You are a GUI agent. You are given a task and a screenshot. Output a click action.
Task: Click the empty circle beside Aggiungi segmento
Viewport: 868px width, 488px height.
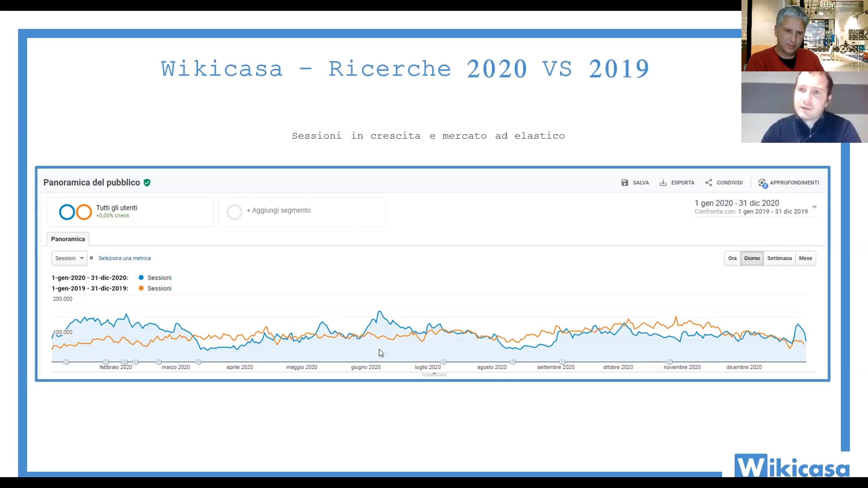tap(234, 212)
